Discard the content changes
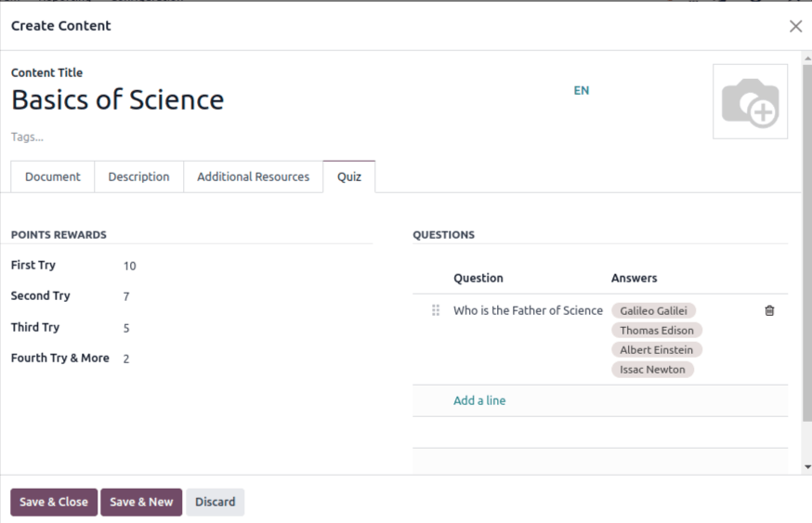The width and height of the screenshot is (812, 523). (x=215, y=502)
